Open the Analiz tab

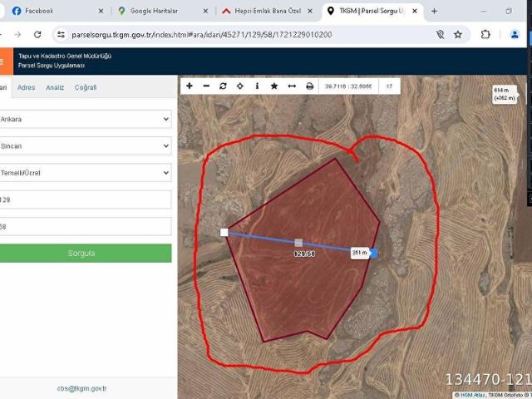(55, 87)
